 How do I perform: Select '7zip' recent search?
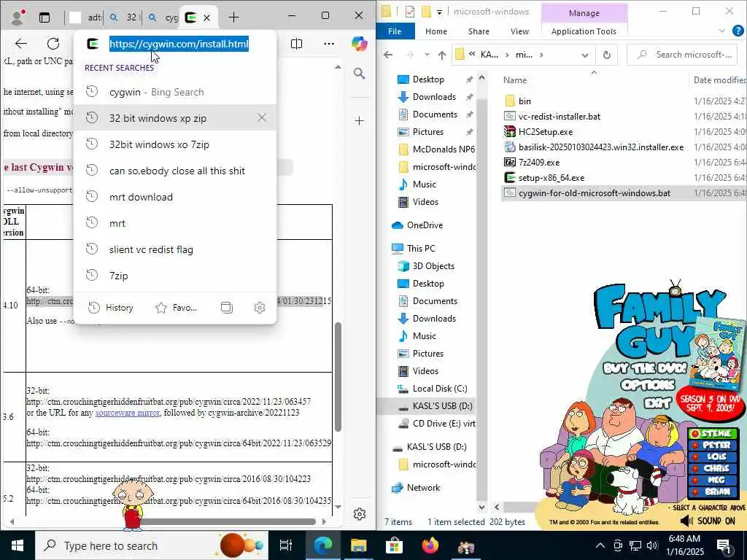pos(175,276)
